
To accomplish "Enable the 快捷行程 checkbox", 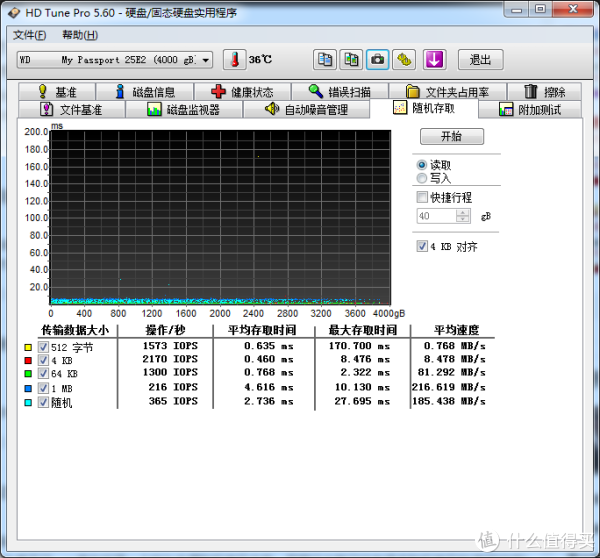I will click(x=422, y=197).
